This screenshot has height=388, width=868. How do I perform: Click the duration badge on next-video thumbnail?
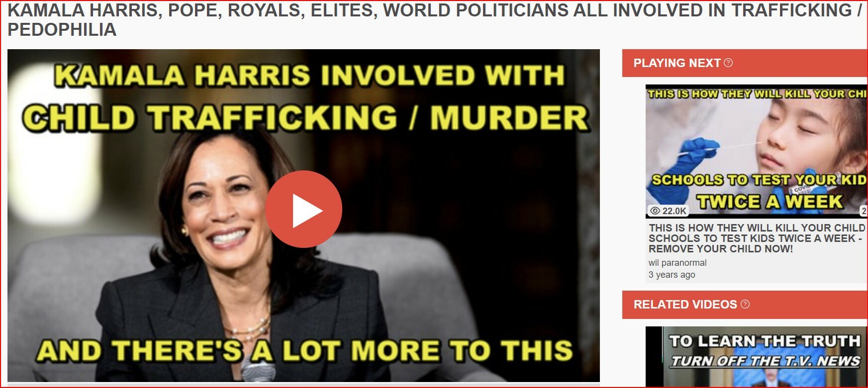[864, 211]
